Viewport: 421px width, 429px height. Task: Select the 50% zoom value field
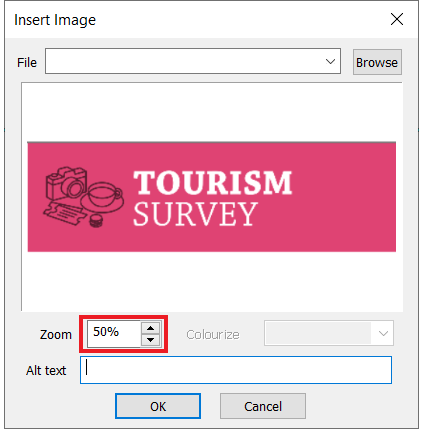point(114,333)
